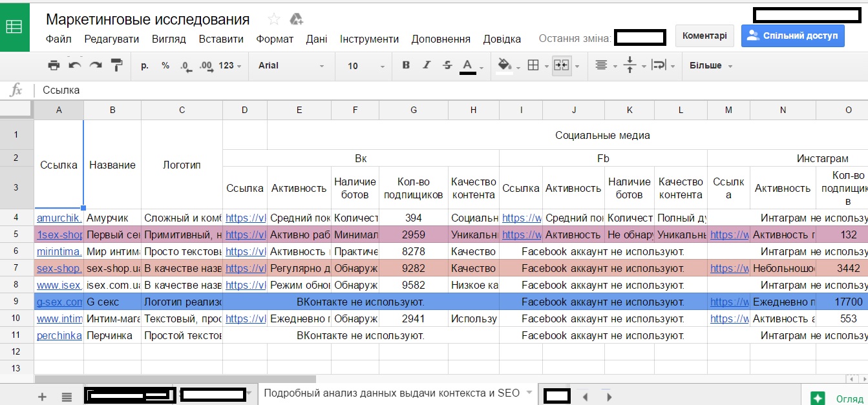Open the fill color picker
Viewport: 868px width, 405px height.
(505, 65)
